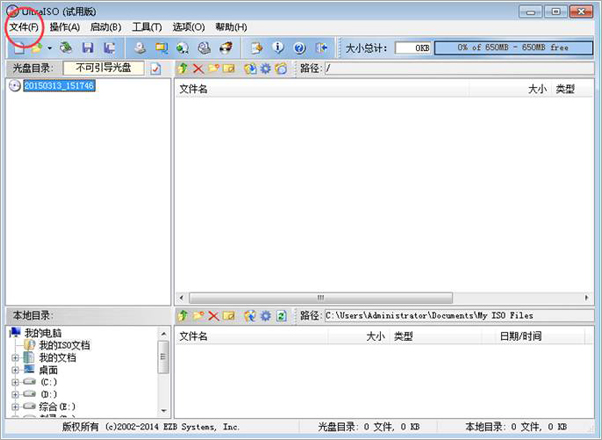Expand the 综合 (E:) drive node
602x440 pixels.
coord(15,407)
